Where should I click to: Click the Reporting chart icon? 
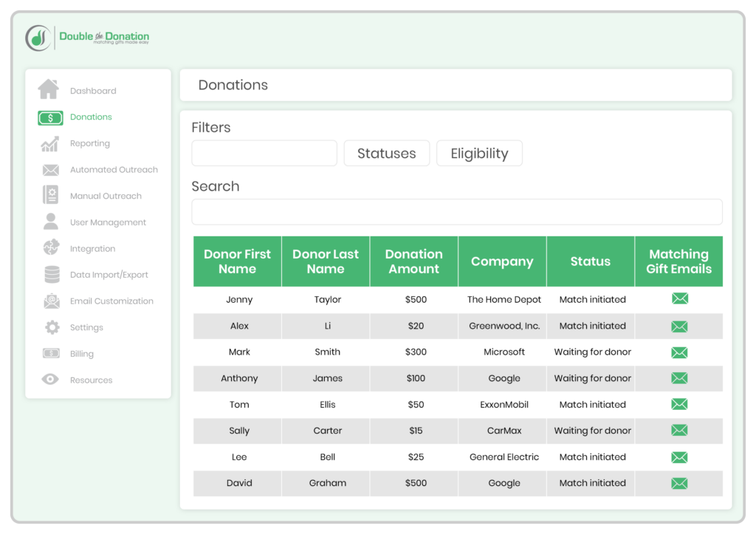(x=50, y=144)
